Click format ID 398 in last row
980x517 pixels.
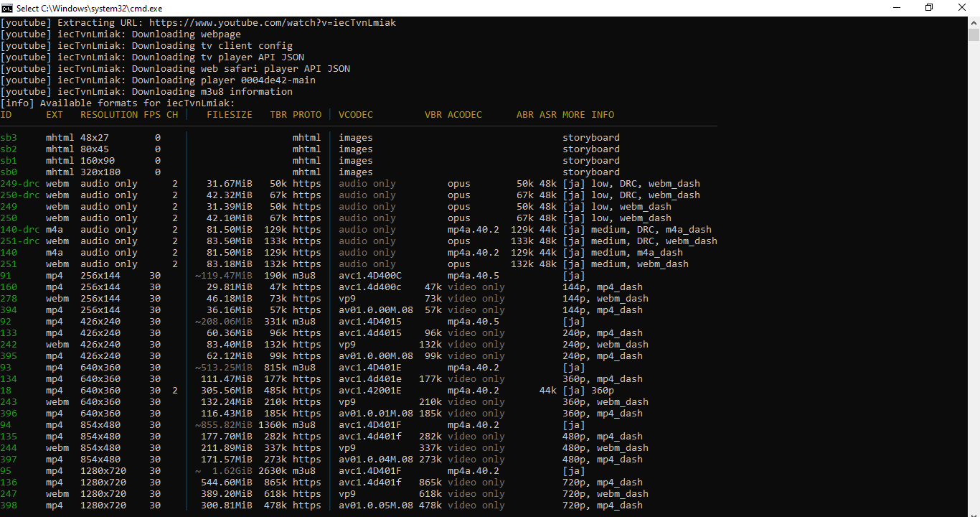pos(9,506)
